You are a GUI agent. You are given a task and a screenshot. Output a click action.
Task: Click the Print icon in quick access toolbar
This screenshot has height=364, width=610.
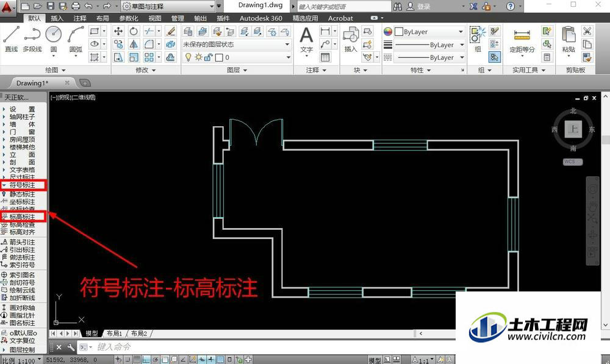click(76, 6)
